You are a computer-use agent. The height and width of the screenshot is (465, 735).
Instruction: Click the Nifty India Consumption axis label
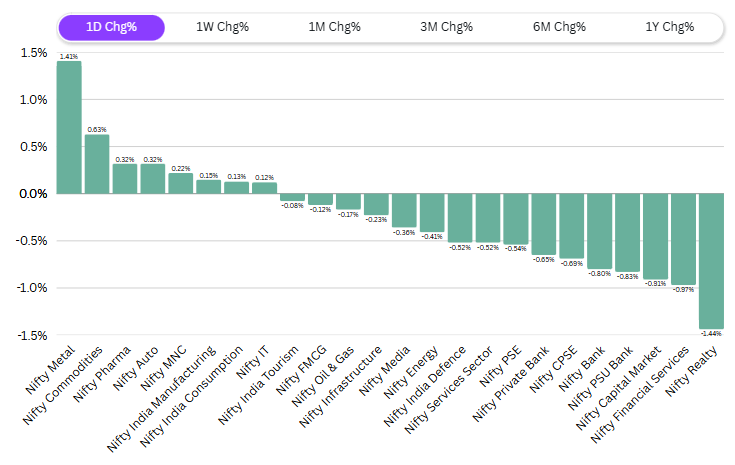click(x=191, y=396)
